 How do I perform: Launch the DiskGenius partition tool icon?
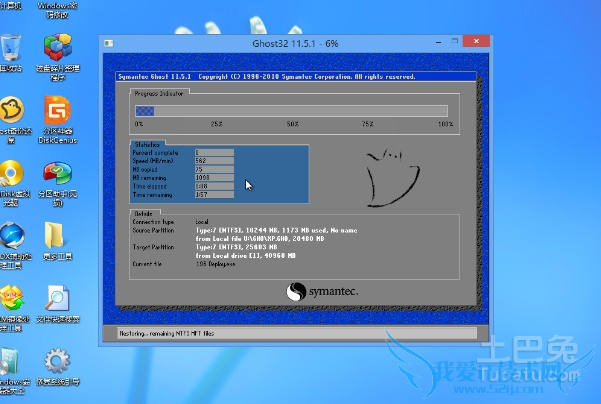click(57, 112)
